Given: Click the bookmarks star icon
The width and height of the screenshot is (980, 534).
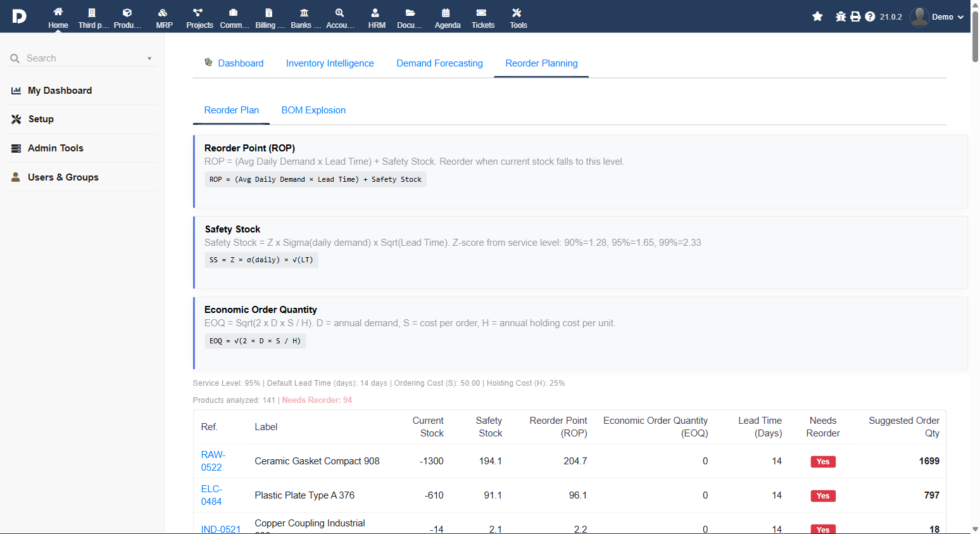Looking at the screenshot, I should click(x=817, y=16).
